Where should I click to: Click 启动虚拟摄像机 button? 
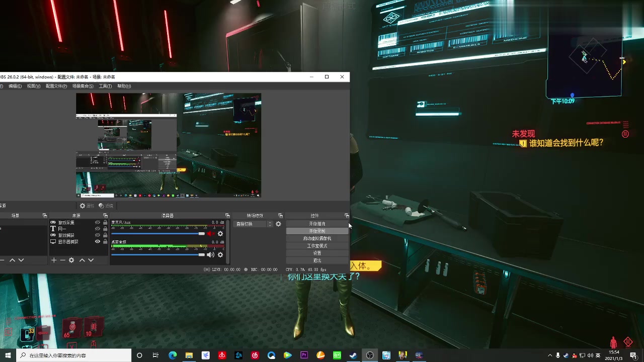[x=317, y=238]
